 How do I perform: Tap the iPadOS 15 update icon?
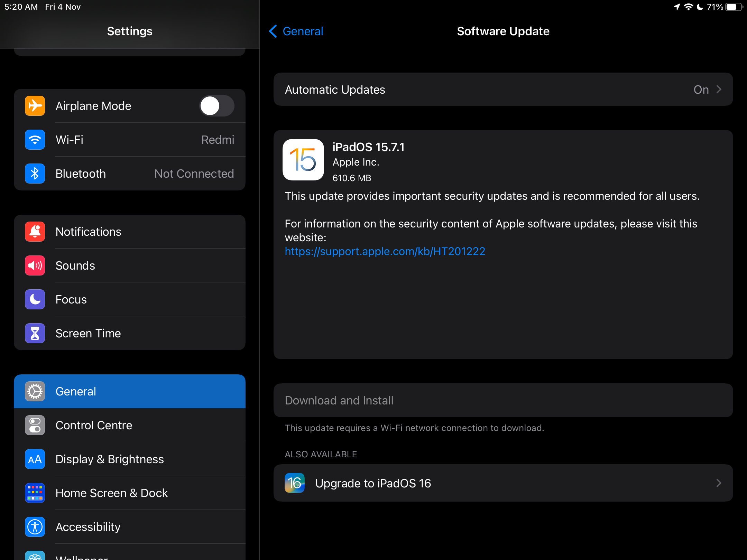pos(303,160)
